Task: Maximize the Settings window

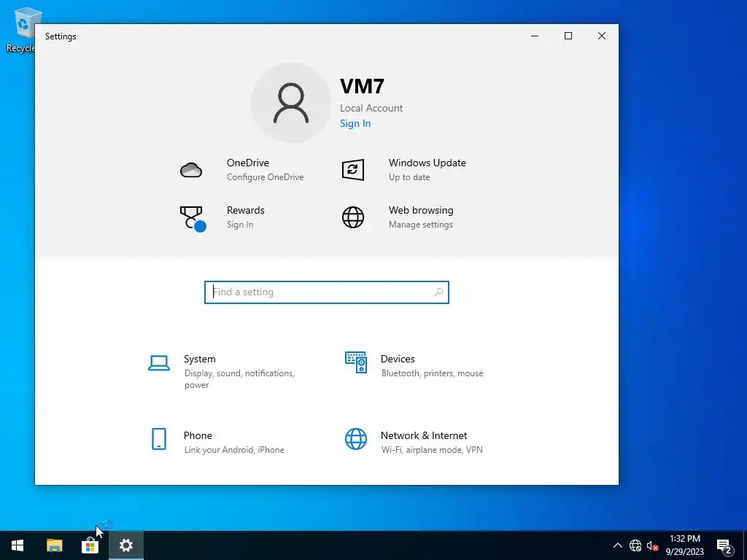Action: pyautogui.click(x=568, y=36)
